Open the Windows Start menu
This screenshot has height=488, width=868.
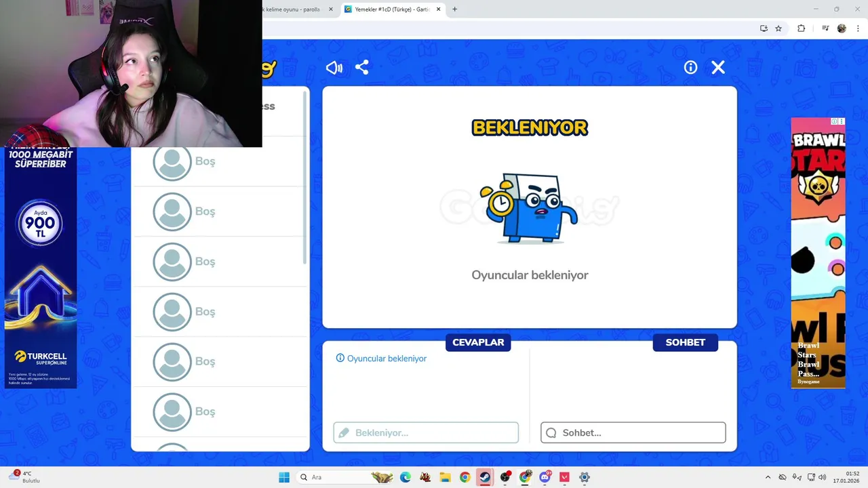tap(284, 477)
